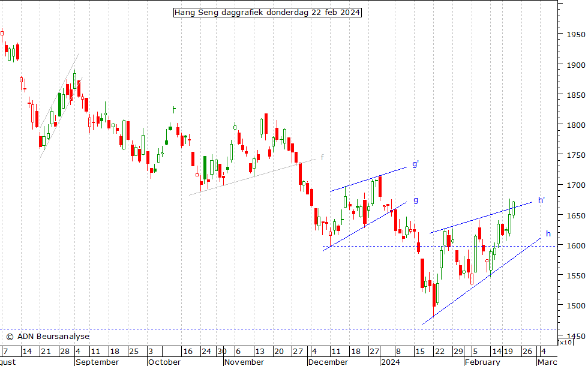Click the December 27 date label
Viewport: 588px width, 366px height.
(374, 352)
